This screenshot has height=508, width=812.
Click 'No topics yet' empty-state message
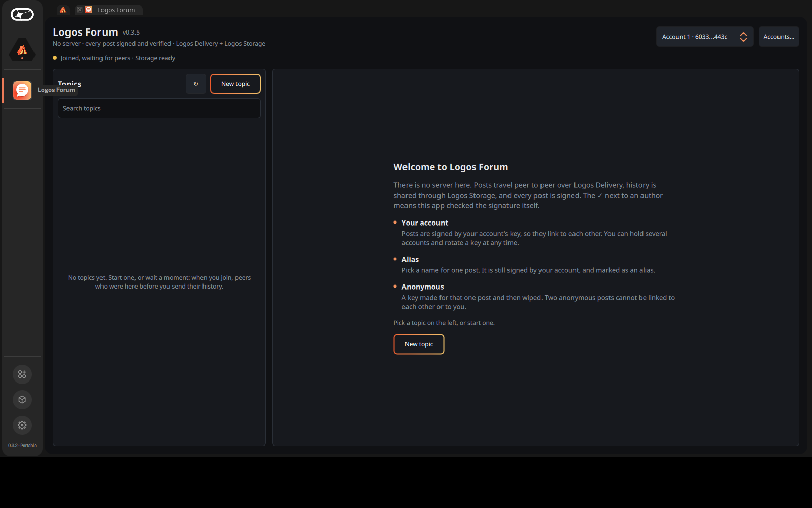pos(159,282)
